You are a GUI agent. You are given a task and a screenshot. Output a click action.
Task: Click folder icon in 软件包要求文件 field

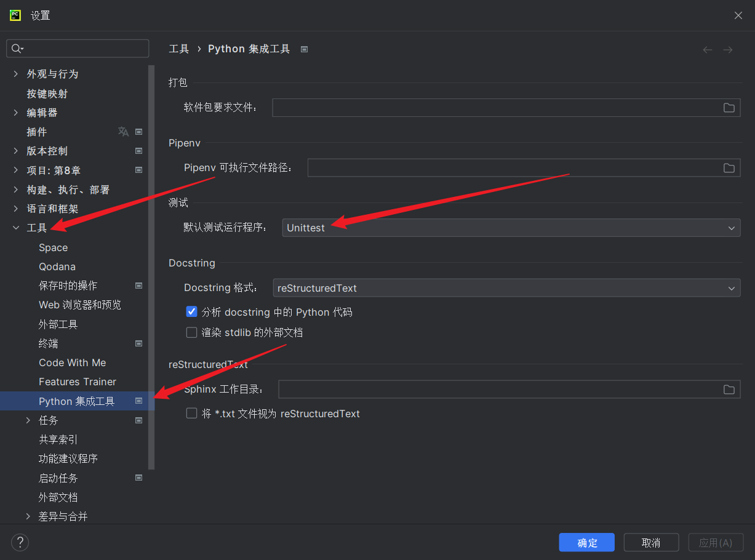click(729, 108)
